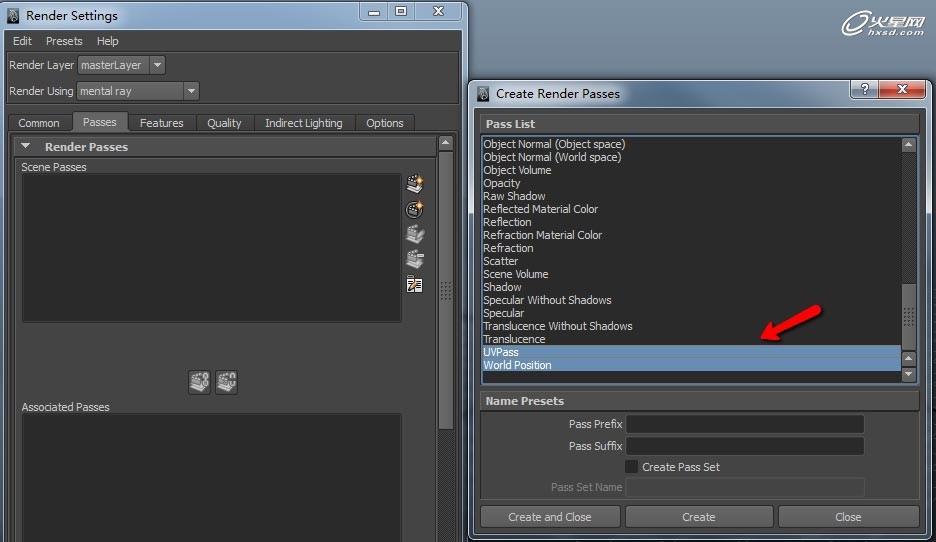Click the Render Settings scrollbar up arrow
Image resolution: width=936 pixels, height=542 pixels.
coord(445,143)
